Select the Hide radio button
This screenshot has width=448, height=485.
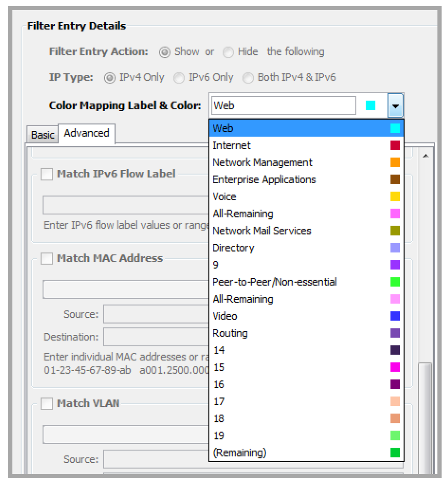click(229, 52)
